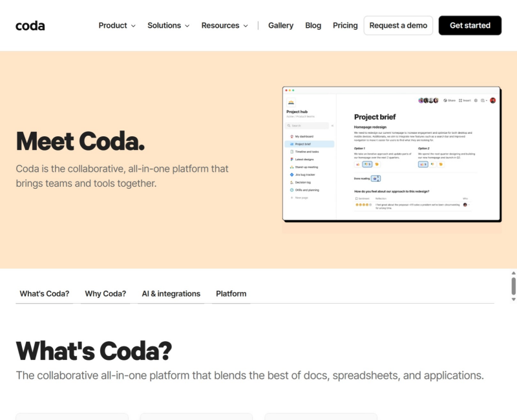Expand the Product dropdown menu
The height and width of the screenshot is (420, 517).
(117, 26)
